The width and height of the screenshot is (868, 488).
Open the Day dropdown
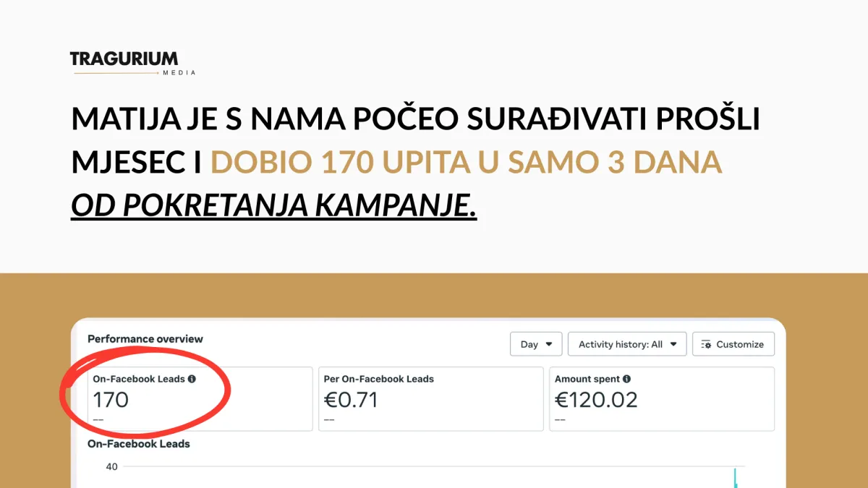(536, 344)
